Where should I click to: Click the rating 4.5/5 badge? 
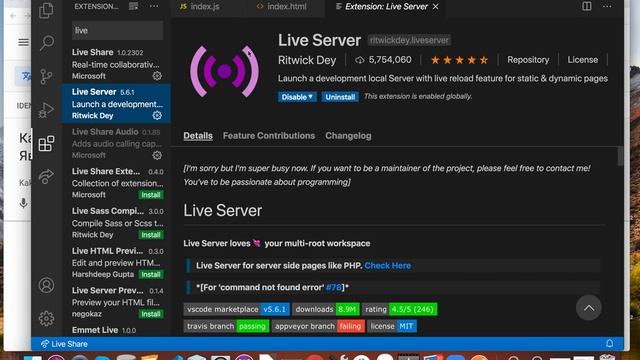400,309
